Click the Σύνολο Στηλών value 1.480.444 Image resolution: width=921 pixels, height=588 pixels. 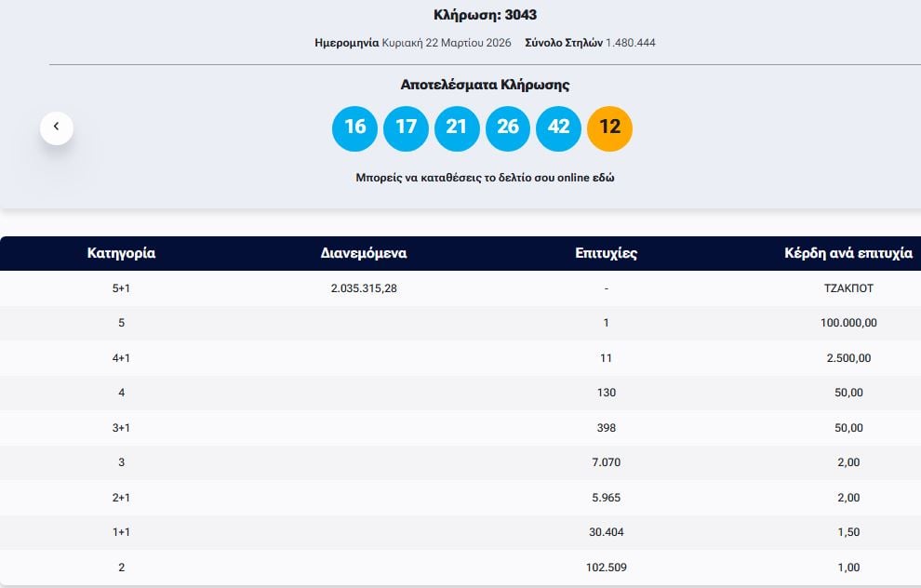(x=630, y=43)
